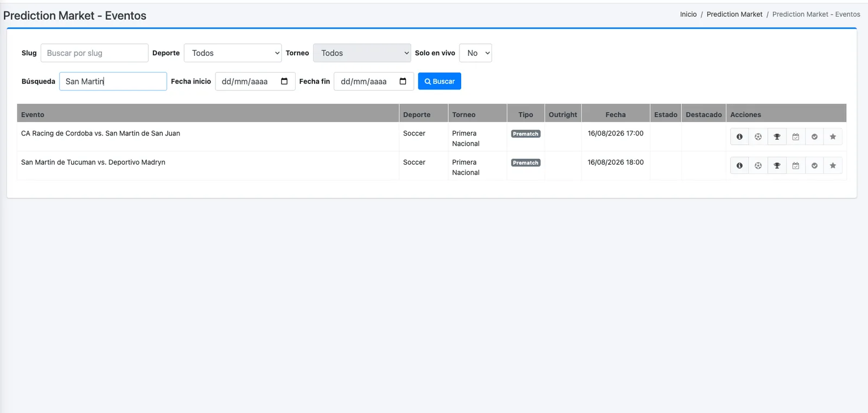Click star icon for CA Racing de Cordoba event
The image size is (868, 413).
(x=833, y=137)
